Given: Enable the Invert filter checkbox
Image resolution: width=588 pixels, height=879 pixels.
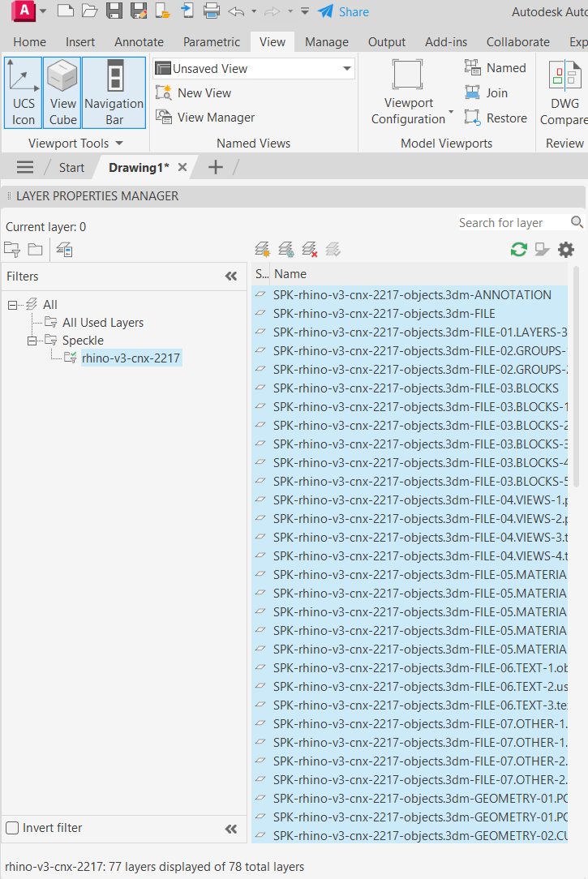Looking at the screenshot, I should (12, 828).
